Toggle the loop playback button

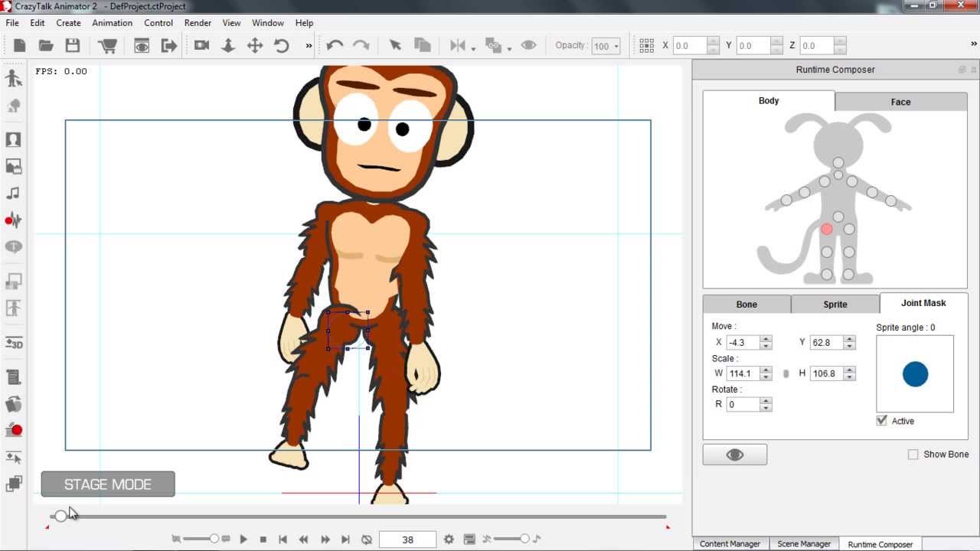pos(367,540)
